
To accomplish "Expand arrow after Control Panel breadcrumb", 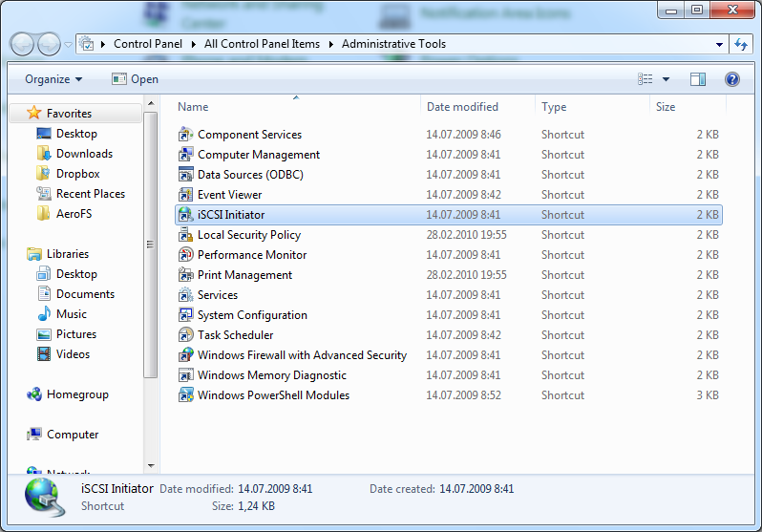I will (x=194, y=44).
